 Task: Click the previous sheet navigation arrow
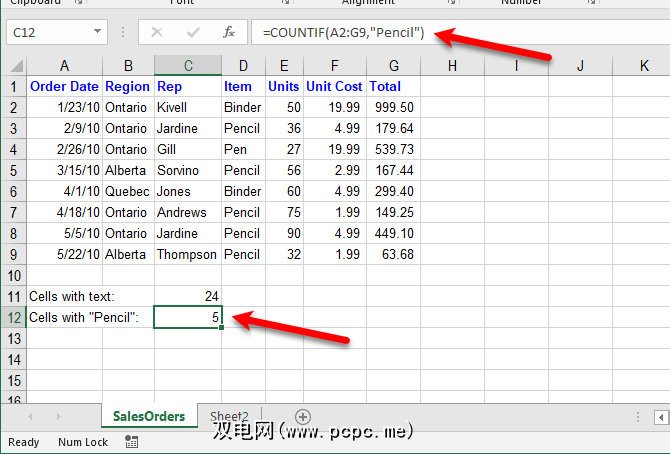pos(30,416)
